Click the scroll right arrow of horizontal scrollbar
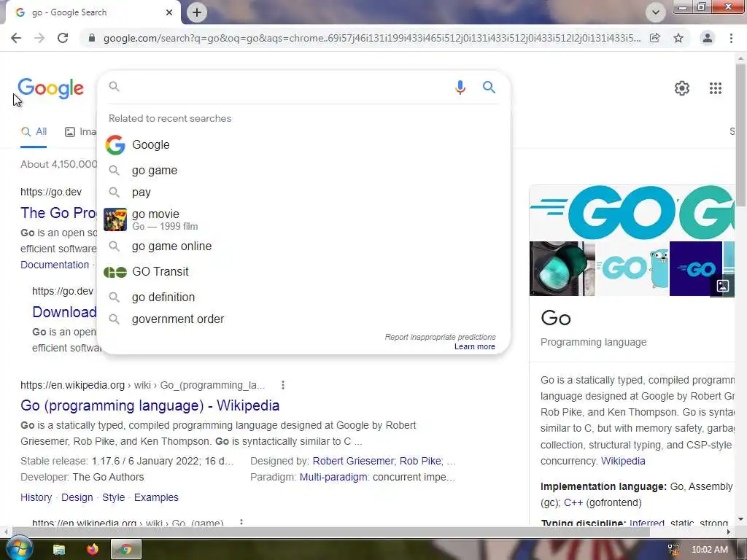The width and height of the screenshot is (747, 560). (x=729, y=532)
